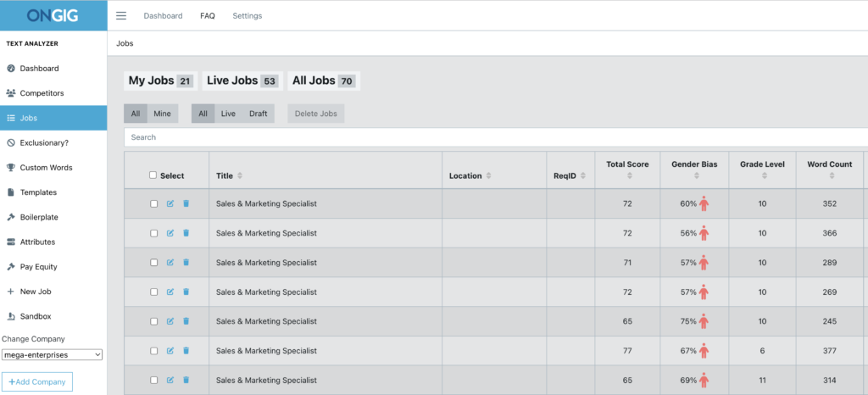Click the person icon beside 75% gender bias
The image size is (868, 395).
[704, 321]
